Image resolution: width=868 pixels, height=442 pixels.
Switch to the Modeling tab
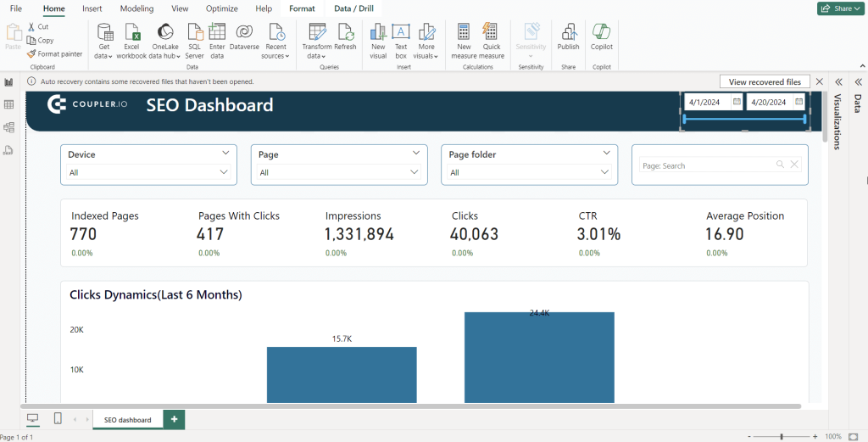click(136, 8)
